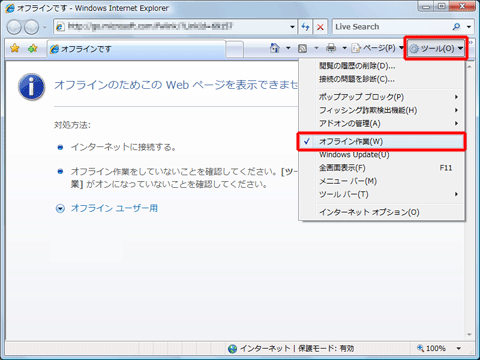Click the 対処方法: heading text
The width and height of the screenshot is (480, 360).
tap(72, 125)
